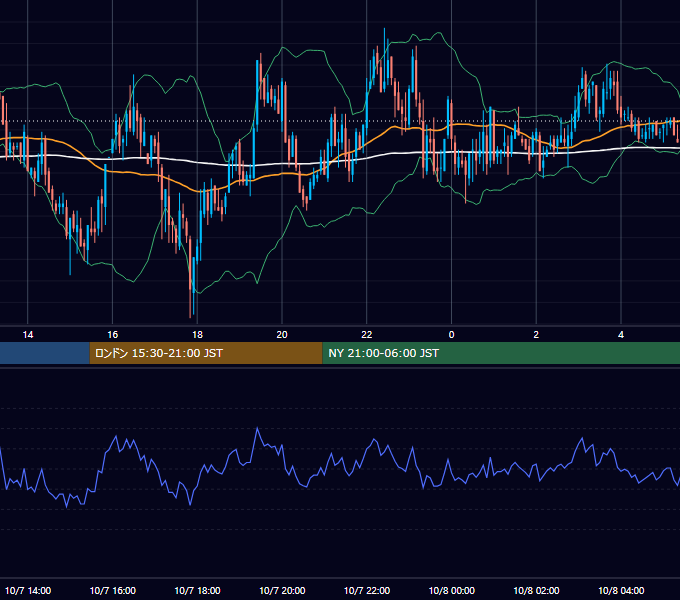Click the price axis hour label 22
680x600 pixels.
click(x=367, y=335)
